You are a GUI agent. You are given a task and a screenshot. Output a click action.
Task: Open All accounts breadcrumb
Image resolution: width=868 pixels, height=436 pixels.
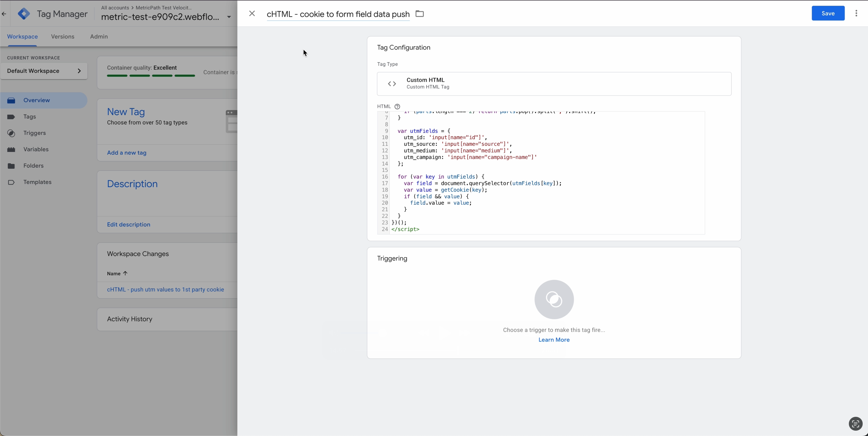pyautogui.click(x=115, y=7)
